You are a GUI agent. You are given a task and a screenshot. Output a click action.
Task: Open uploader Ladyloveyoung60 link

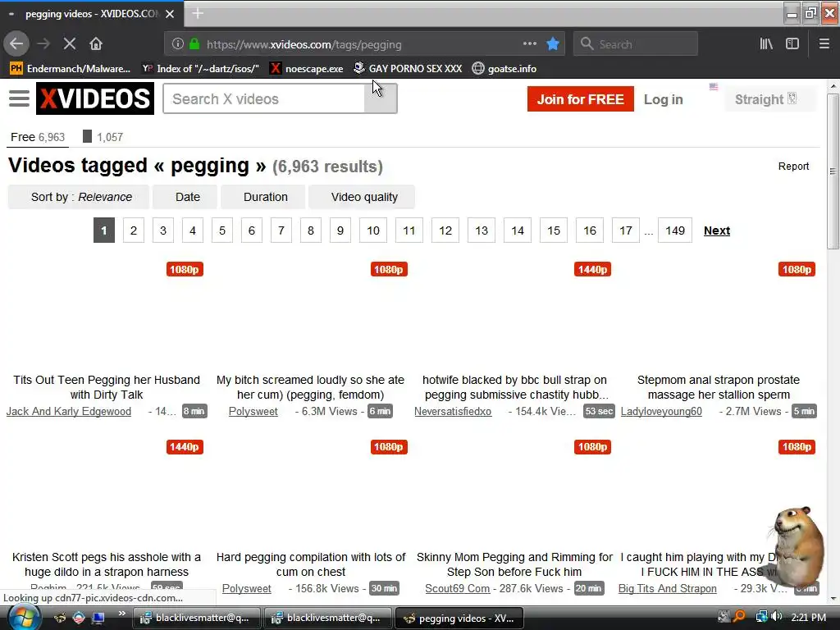pos(661,412)
